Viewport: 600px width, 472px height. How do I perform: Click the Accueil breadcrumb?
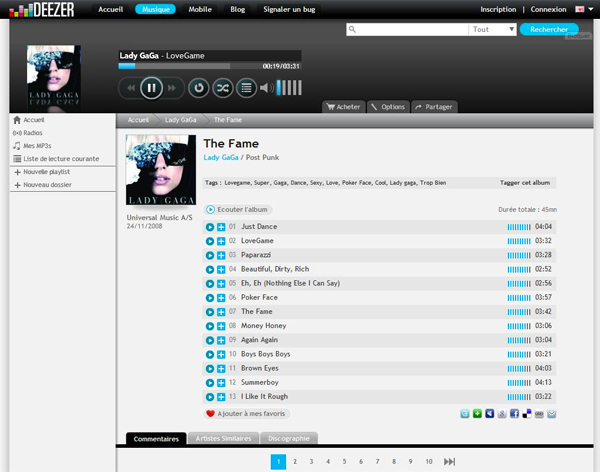(x=138, y=120)
